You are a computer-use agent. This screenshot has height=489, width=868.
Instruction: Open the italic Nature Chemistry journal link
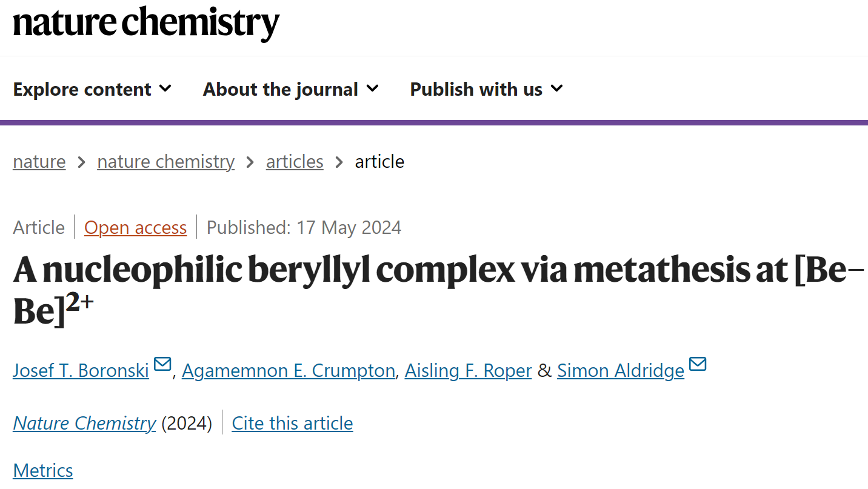84,423
